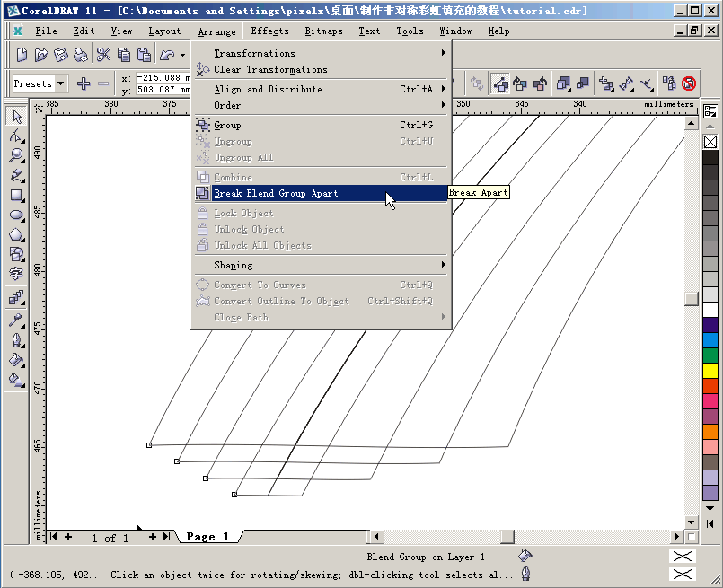Image resolution: width=723 pixels, height=588 pixels.
Task: Open the File menu
Action: 46,31
